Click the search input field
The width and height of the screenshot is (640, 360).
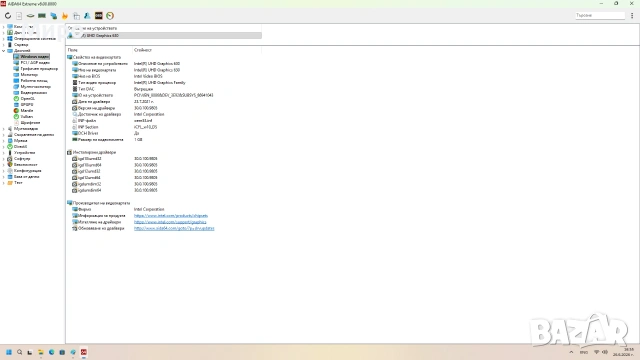coord(600,16)
